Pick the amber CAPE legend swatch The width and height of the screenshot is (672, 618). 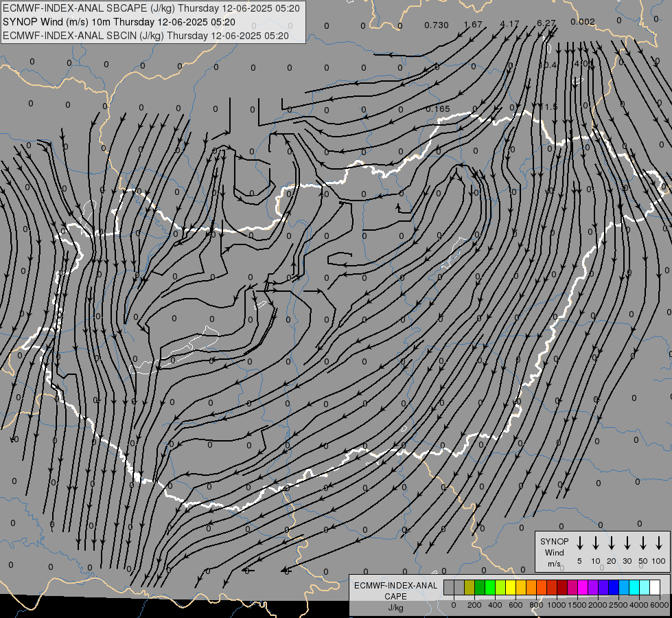click(x=521, y=587)
